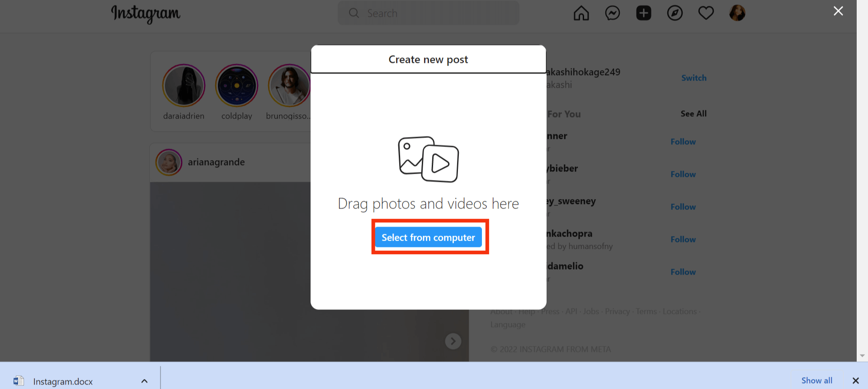Viewport: 868px width, 389px height.
Task: Open Explore via the compass icon
Action: tap(675, 13)
